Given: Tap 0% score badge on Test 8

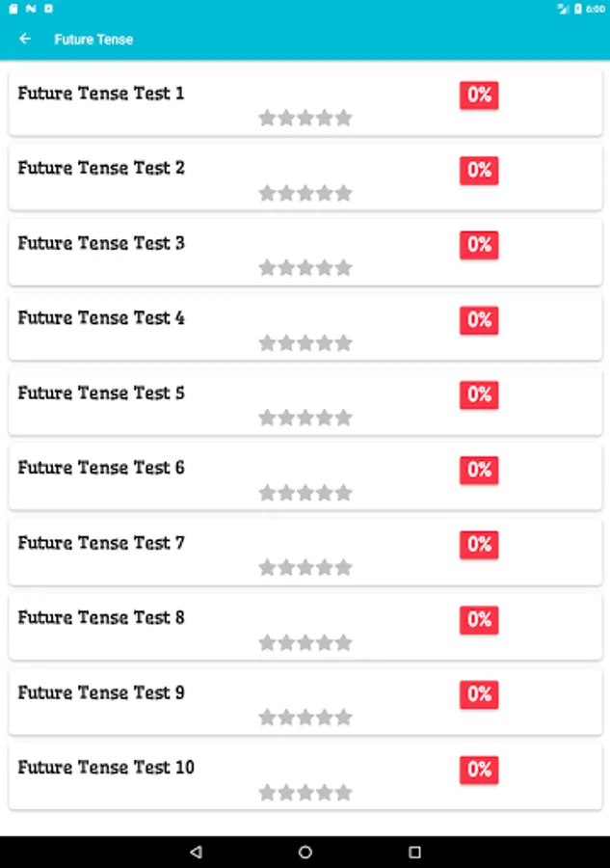Looking at the screenshot, I should pyautogui.click(x=479, y=619).
